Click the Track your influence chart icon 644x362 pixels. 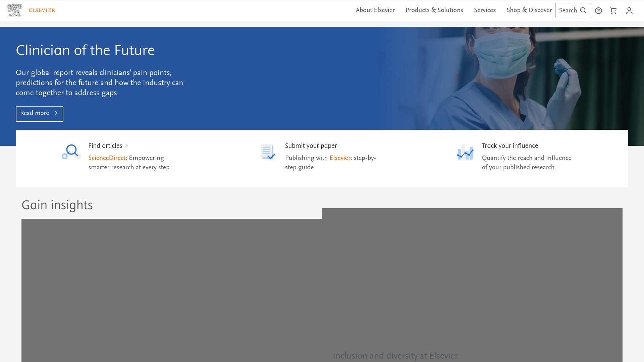click(465, 152)
